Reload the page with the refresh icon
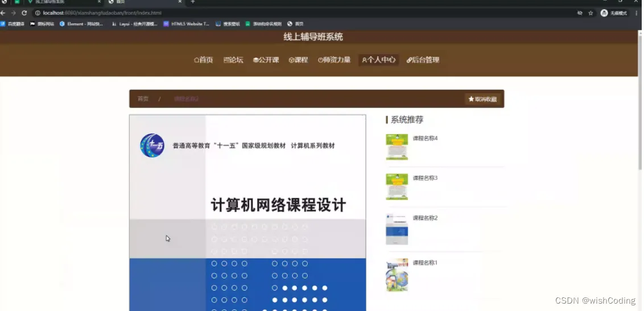The height and width of the screenshot is (311, 644). coord(24,13)
